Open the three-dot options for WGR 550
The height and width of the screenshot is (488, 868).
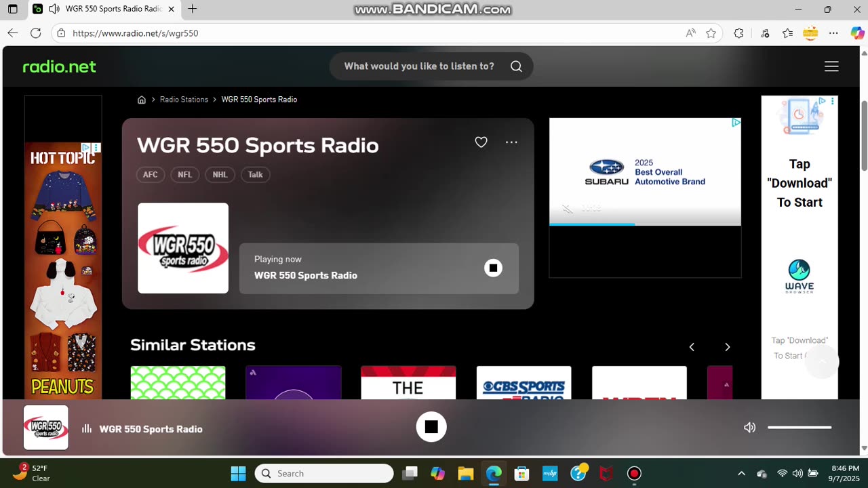[x=511, y=142]
